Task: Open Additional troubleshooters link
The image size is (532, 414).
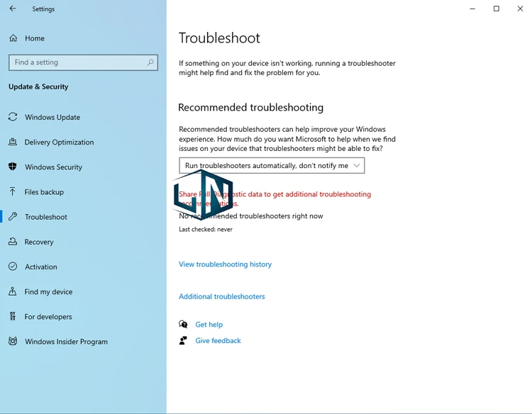Action: pyautogui.click(x=221, y=296)
